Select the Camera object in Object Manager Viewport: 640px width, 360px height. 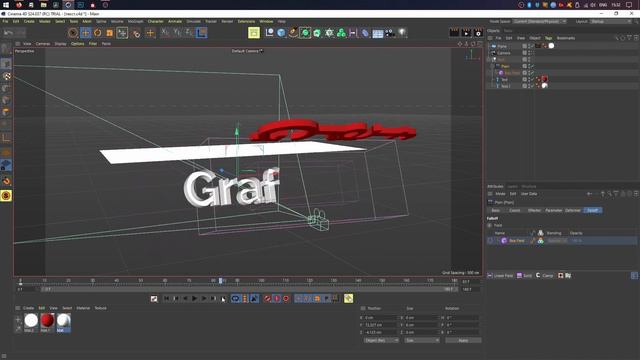click(x=504, y=53)
